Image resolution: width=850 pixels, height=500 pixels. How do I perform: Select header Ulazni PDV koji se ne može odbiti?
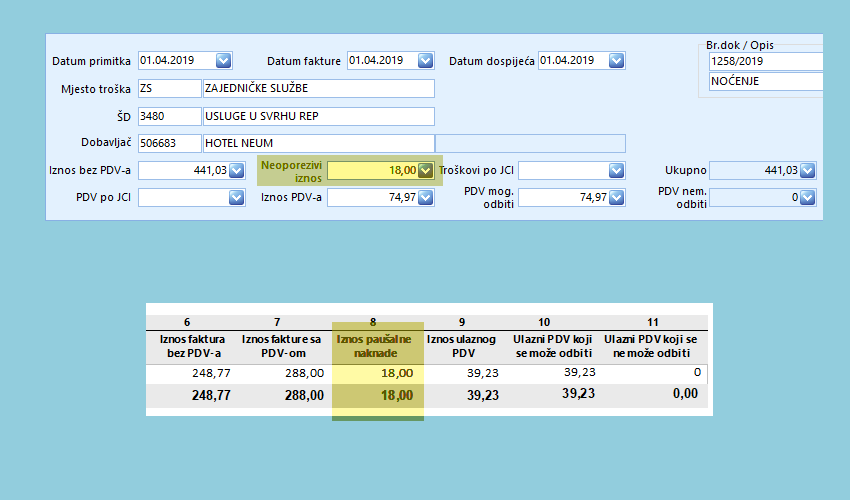[651, 346]
